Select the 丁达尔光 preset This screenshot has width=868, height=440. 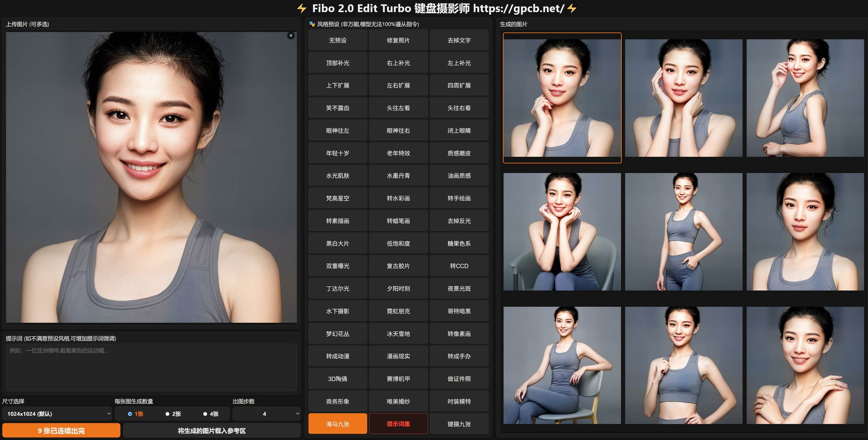338,289
